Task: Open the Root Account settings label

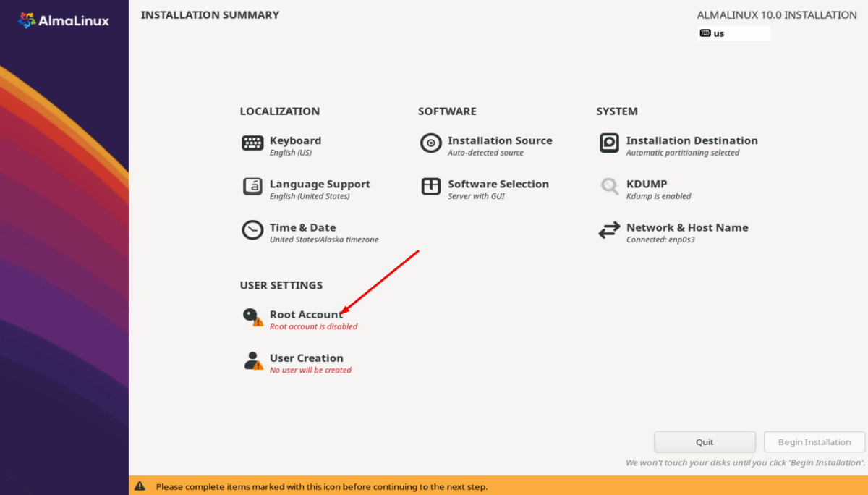Action: (x=306, y=315)
